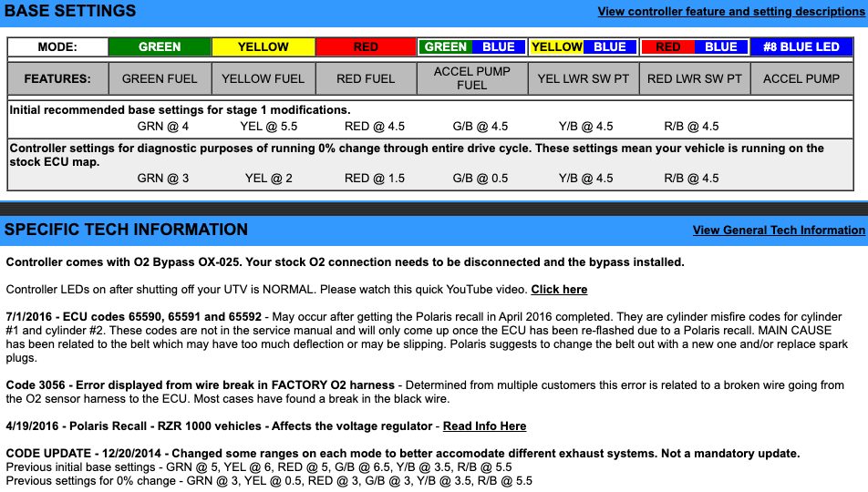This screenshot has height=492, width=868.
Task: Click the BASE SETTINGS section header
Action: pyautogui.click(x=70, y=12)
